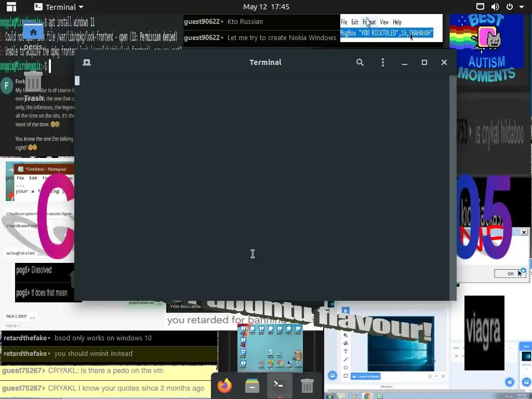The height and width of the screenshot is (399, 532).
Task: Click the Terminal window scrollbar
Action: [x=453, y=188]
